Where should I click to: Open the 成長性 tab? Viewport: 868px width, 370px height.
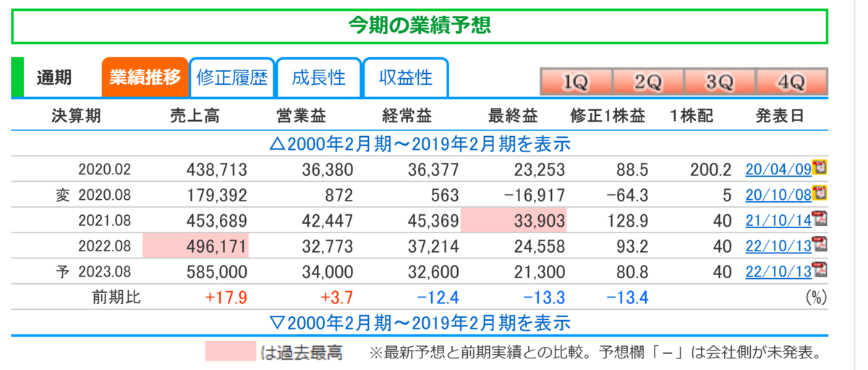pyautogui.click(x=319, y=77)
